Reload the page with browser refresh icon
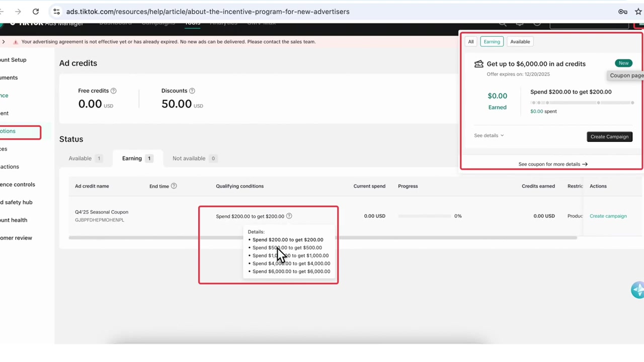The height and width of the screenshot is (362, 644). (36, 12)
